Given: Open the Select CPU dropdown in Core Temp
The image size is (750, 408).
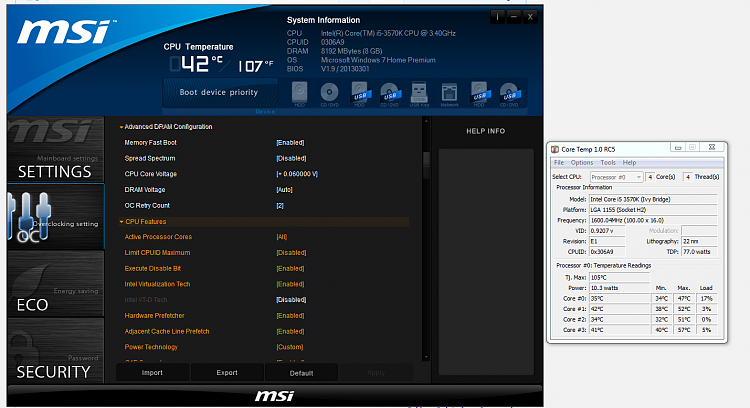Looking at the screenshot, I should 616,177.
